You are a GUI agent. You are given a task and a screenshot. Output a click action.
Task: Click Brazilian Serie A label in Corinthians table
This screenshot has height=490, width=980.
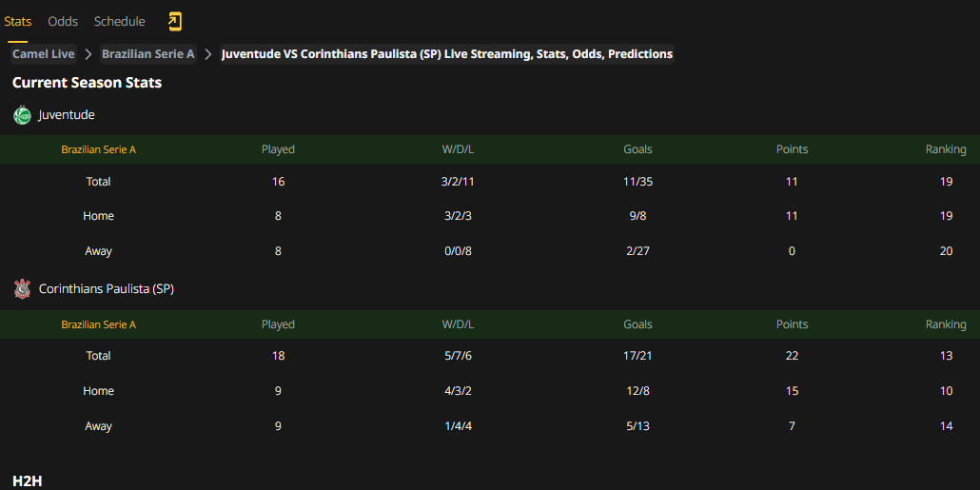pos(98,324)
